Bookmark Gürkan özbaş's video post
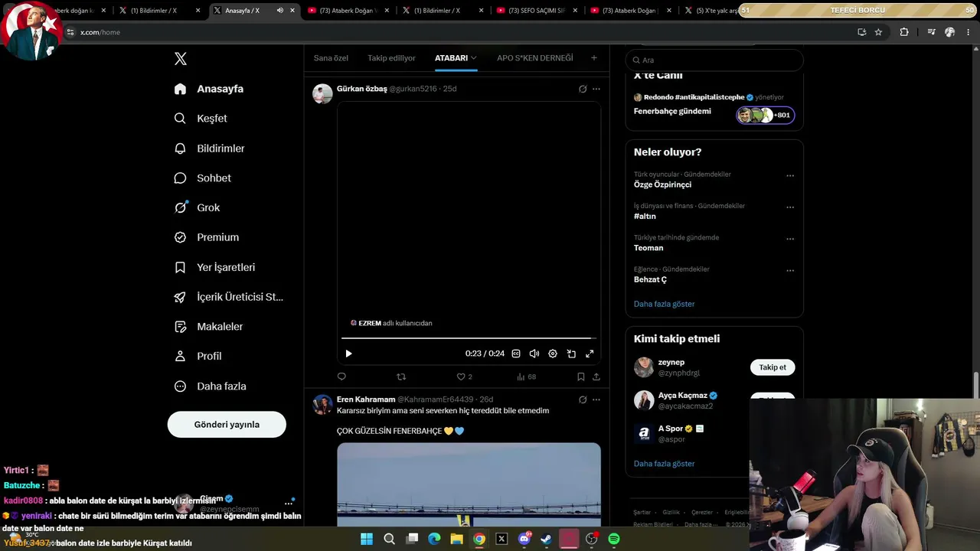 581,377
